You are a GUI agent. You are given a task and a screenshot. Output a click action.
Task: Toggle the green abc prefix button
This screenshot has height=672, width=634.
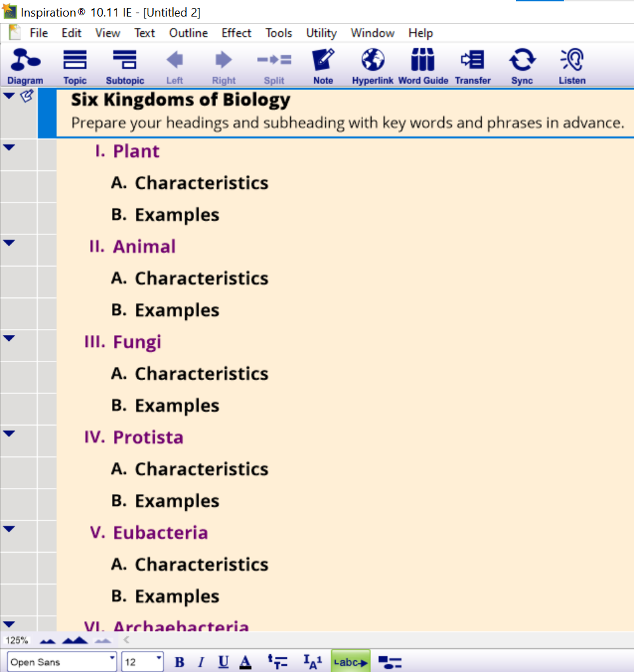pos(350,661)
